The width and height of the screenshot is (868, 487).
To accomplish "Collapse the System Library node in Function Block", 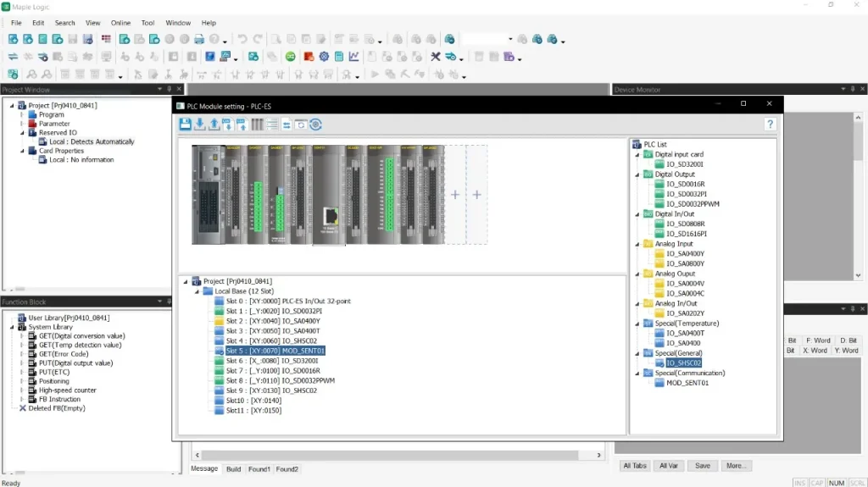I will [x=12, y=327].
